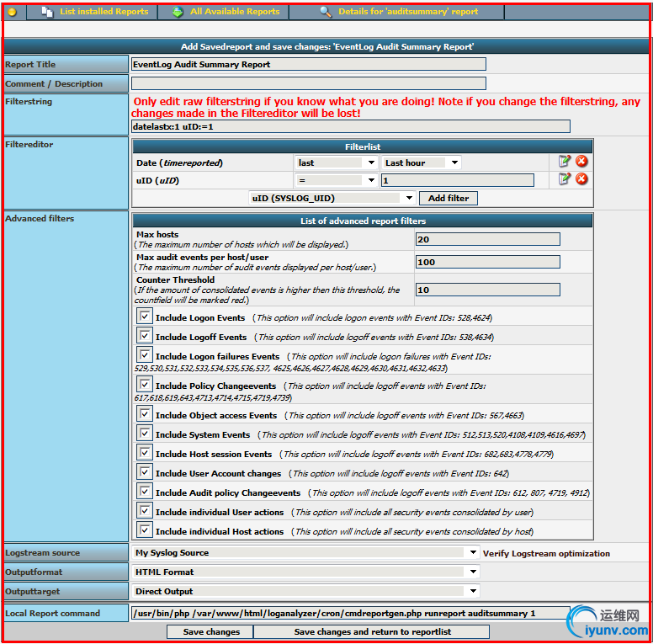
Task: Click the uID value input field
Action: coord(458,180)
